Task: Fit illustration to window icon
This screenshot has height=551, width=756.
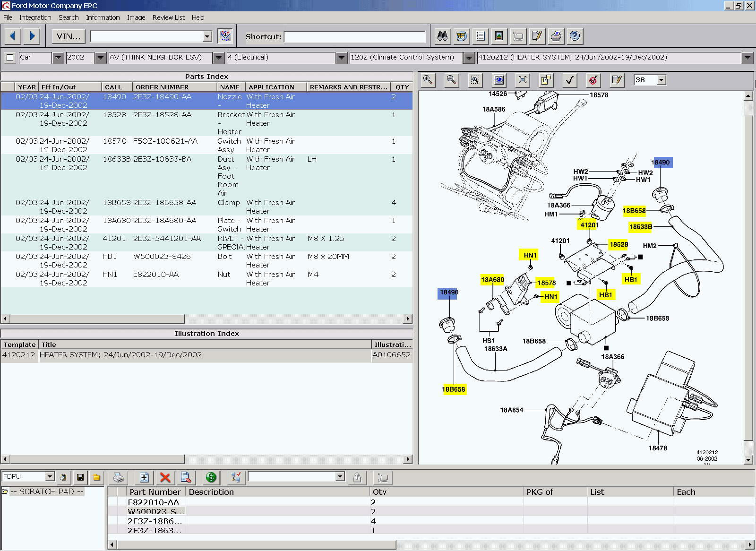Action: [523, 80]
